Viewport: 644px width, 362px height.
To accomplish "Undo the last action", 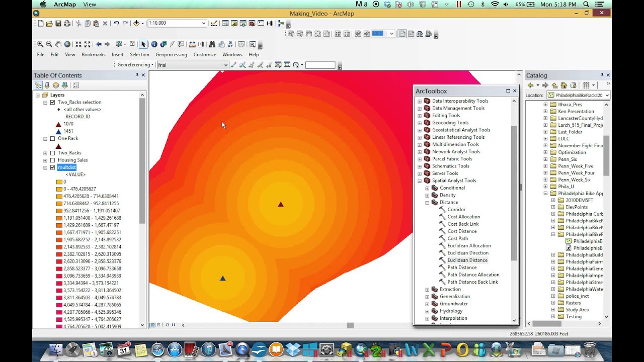I will coord(116,23).
